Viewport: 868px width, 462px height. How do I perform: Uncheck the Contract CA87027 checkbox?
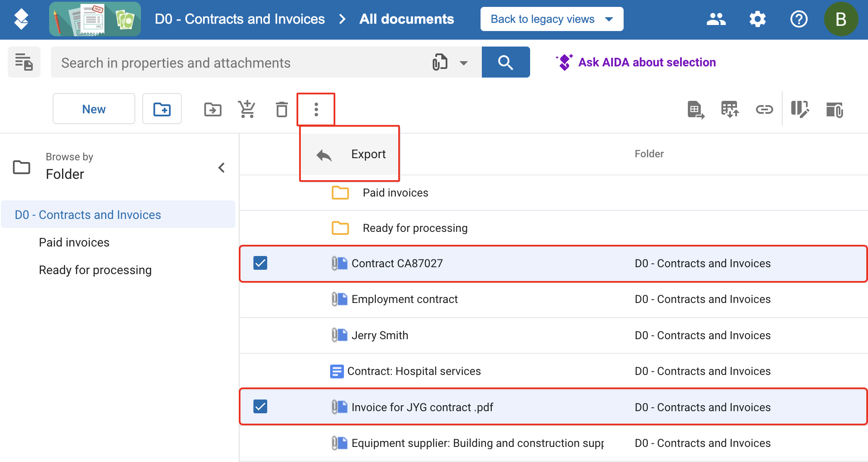pos(260,263)
